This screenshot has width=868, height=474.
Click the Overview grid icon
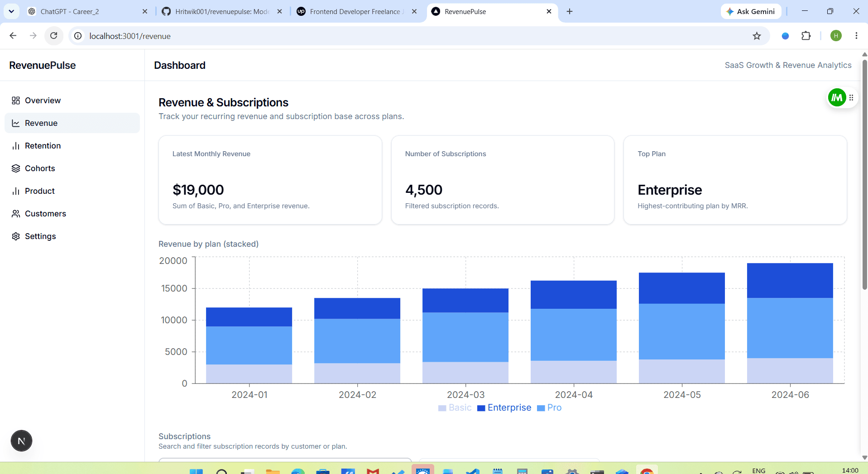click(x=16, y=101)
